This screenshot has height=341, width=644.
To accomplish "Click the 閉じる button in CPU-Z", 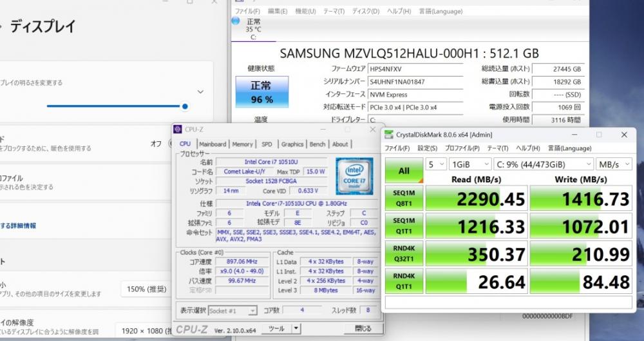I will coord(363,328).
